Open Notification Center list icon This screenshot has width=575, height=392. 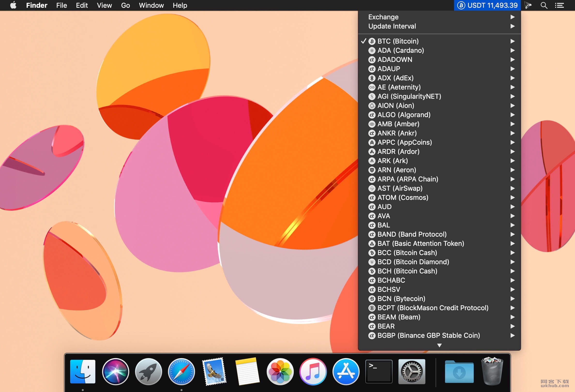[559, 5]
